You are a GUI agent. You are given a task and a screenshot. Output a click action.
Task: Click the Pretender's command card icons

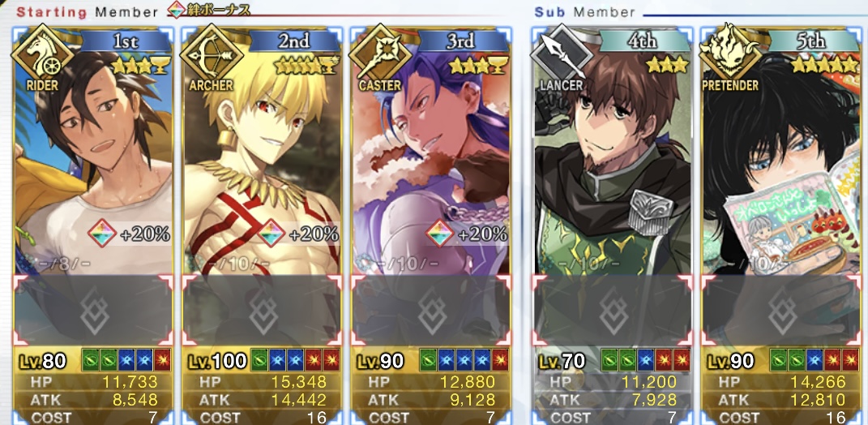(815, 360)
